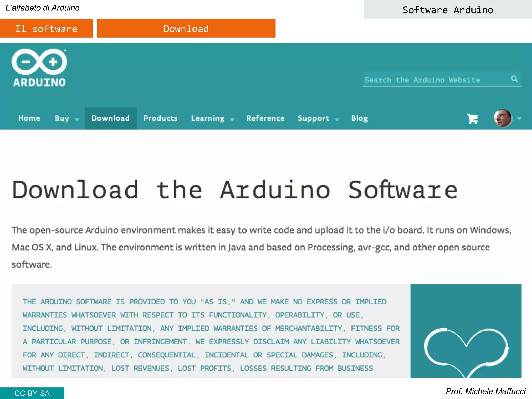Click the search magnifier icon
This screenshot has width=532, height=399.
coord(514,79)
